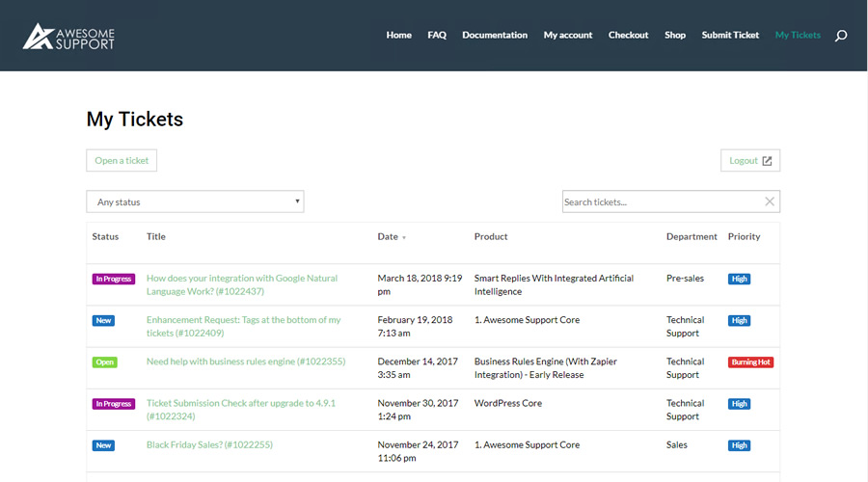
Task: Clear the ticket search with X icon
Action: [770, 201]
